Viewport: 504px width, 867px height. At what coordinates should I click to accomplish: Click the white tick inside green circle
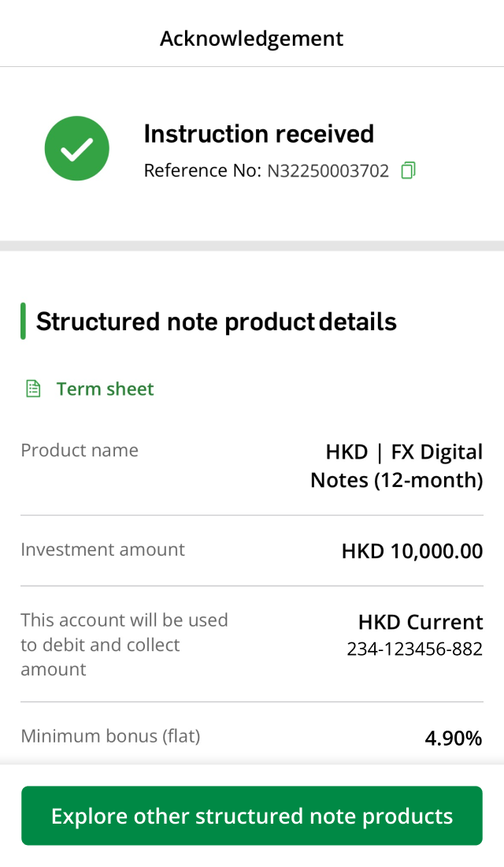click(x=76, y=148)
